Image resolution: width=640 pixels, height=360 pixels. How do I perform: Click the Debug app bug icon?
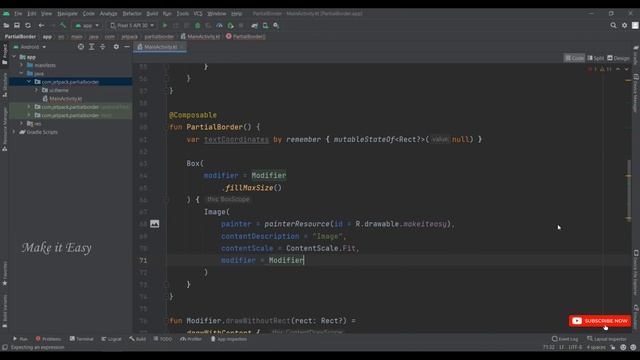(x=198, y=25)
